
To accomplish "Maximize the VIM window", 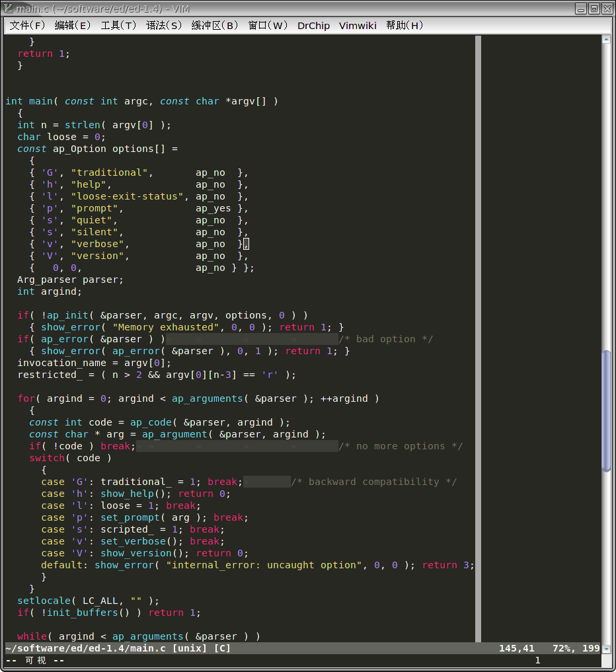I will (x=594, y=9).
